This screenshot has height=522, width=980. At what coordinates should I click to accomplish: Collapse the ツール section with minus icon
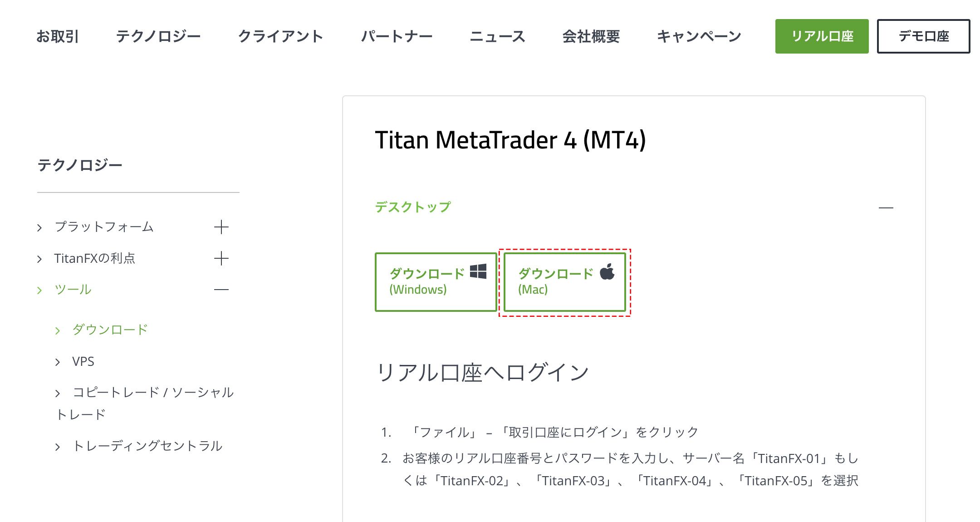(x=221, y=289)
